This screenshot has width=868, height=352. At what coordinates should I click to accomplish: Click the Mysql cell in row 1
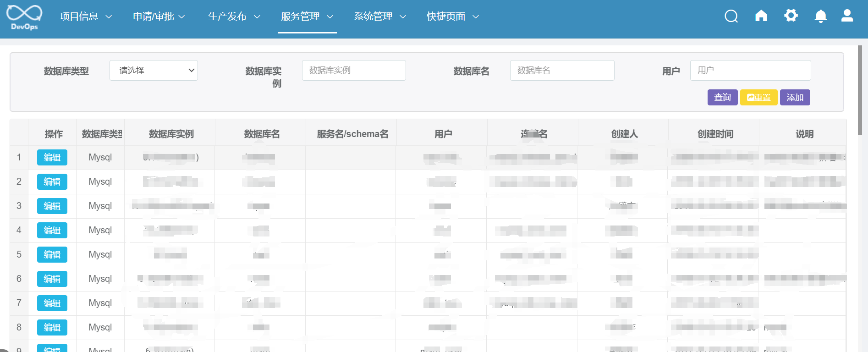point(100,157)
